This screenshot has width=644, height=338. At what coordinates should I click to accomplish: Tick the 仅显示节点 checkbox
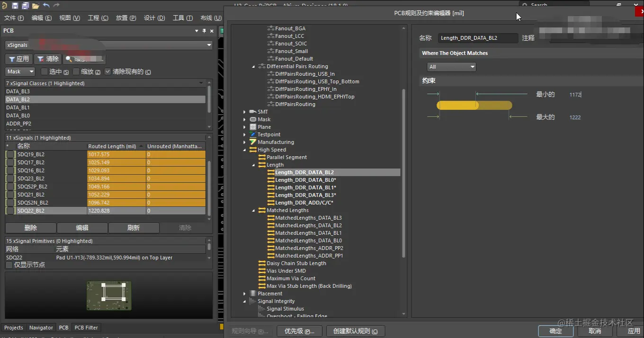tap(9, 265)
